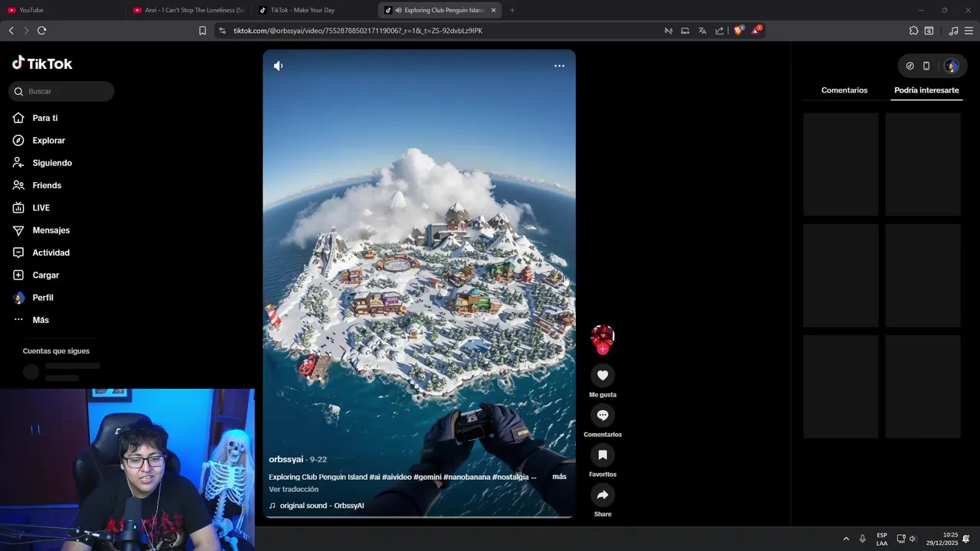
Task: Click the address bar autoplay-blocked icon
Action: pyautogui.click(x=668, y=31)
